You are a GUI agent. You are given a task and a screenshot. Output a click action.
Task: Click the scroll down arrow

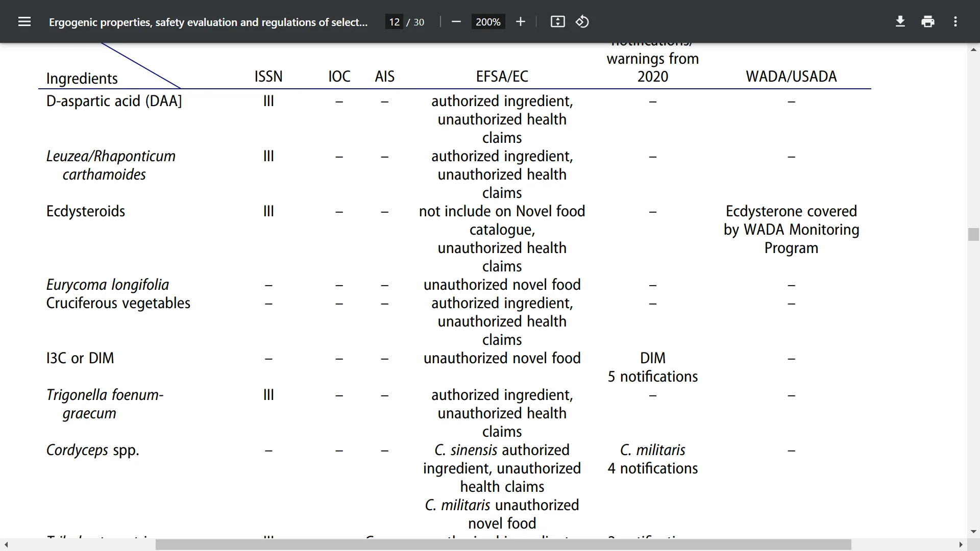coord(973,532)
